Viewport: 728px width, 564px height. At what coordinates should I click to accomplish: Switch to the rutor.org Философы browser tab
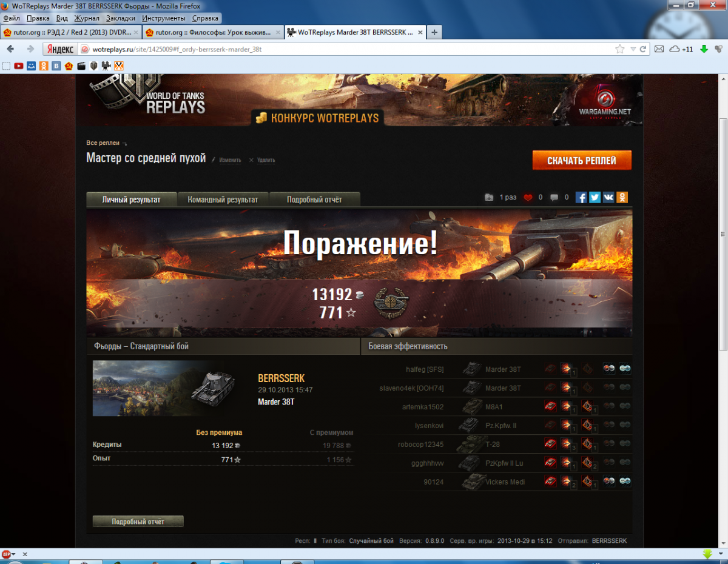pyautogui.click(x=212, y=32)
